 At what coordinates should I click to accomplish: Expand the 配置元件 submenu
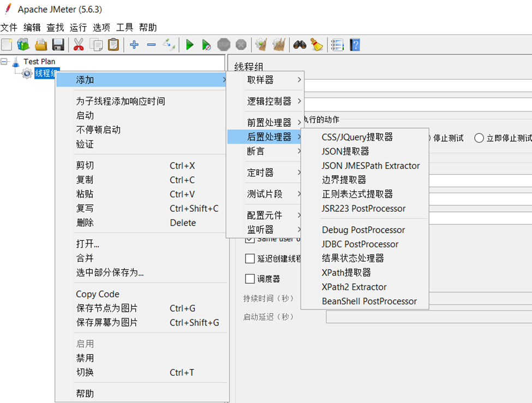[265, 215]
